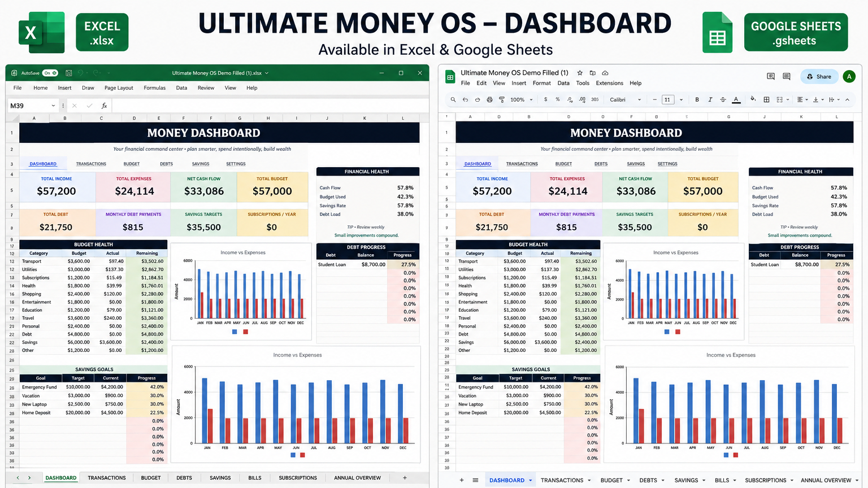This screenshot has width=868, height=488.
Task: Switch to TRANSACTIONS sheet tab in Google Sheets
Action: [x=562, y=481]
